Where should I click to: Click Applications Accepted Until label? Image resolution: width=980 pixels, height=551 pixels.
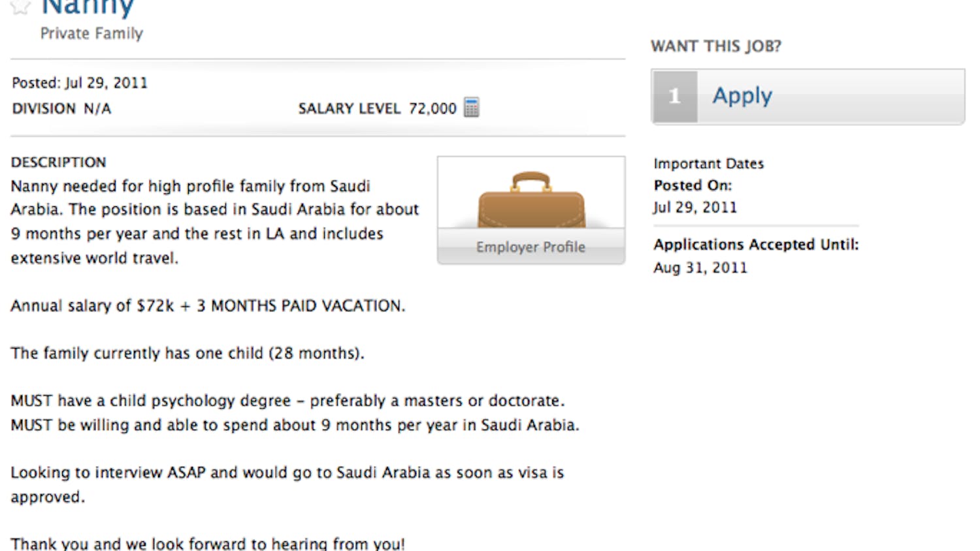pyautogui.click(x=756, y=245)
